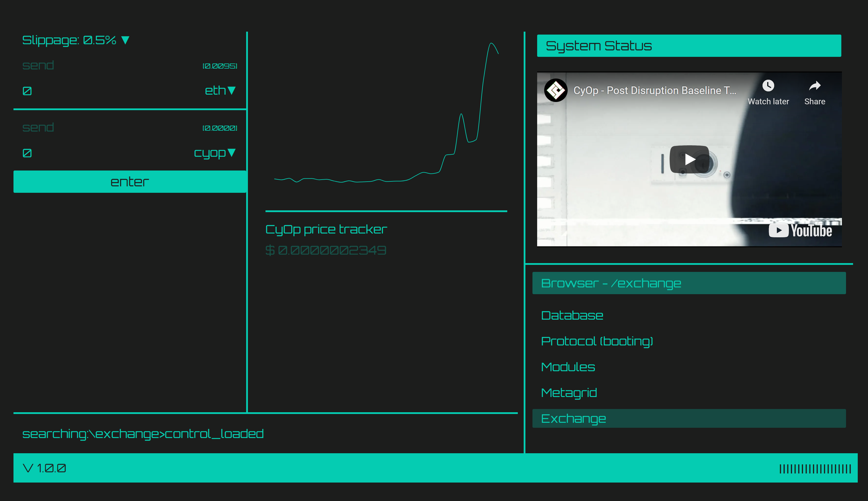The image size is (868, 501).
Task: Click the V 1.0.0 version label
Action: 44,468
